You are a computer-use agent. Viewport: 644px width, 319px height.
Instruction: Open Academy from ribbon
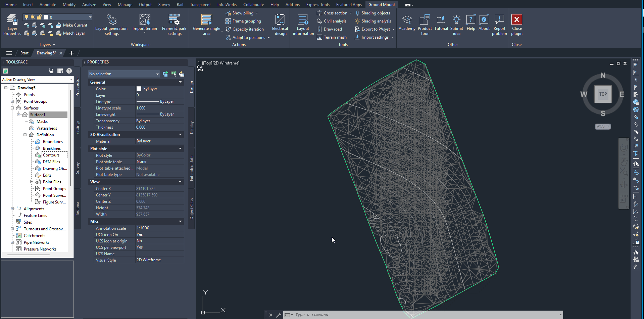[x=407, y=22]
